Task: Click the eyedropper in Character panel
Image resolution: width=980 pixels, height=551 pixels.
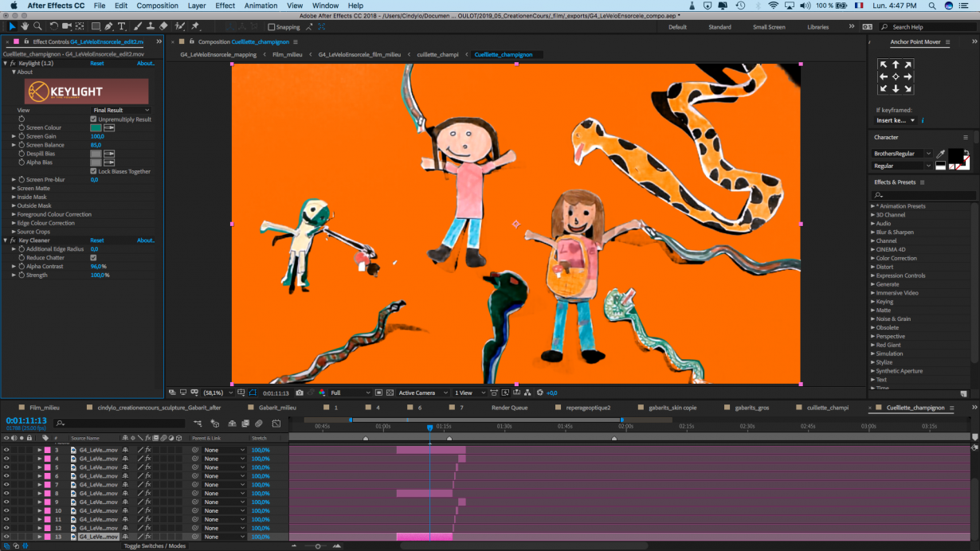Action: click(941, 154)
